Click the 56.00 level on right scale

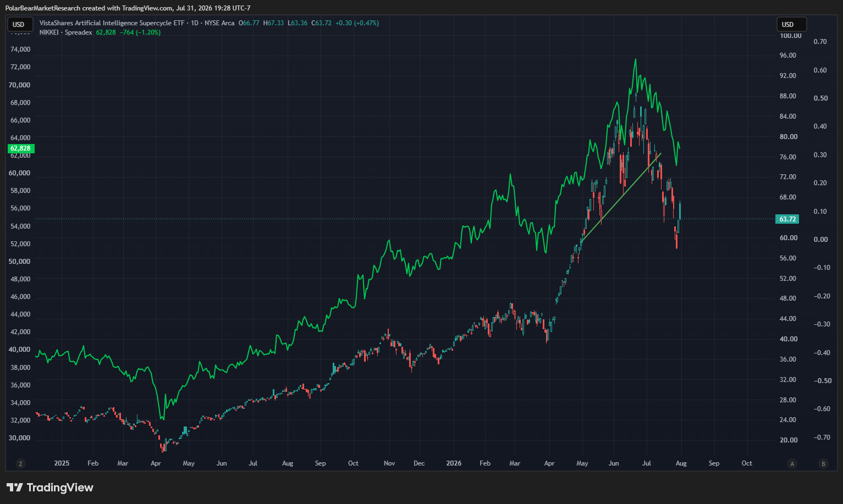[788, 258]
